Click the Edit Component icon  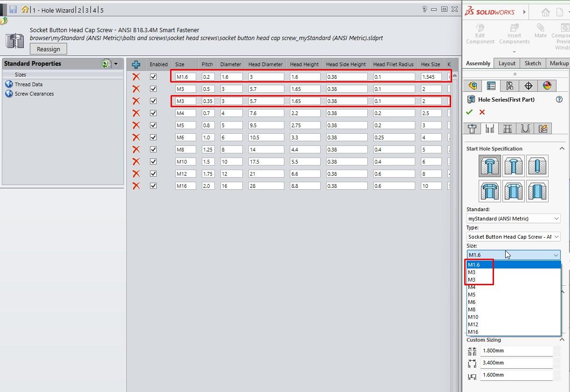point(480,28)
